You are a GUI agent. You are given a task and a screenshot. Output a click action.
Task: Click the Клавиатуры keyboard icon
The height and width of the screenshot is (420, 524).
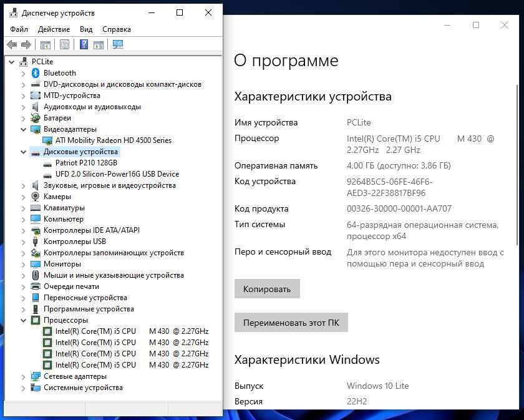(x=36, y=208)
